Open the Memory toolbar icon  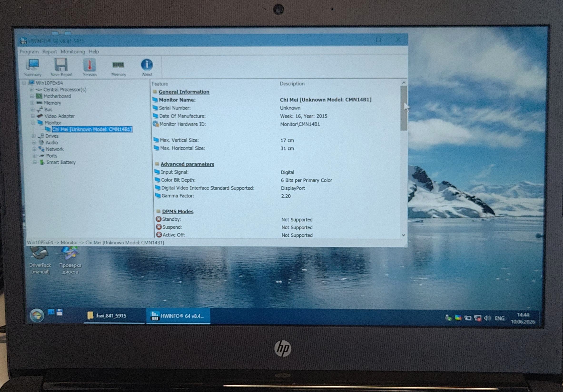(x=119, y=68)
